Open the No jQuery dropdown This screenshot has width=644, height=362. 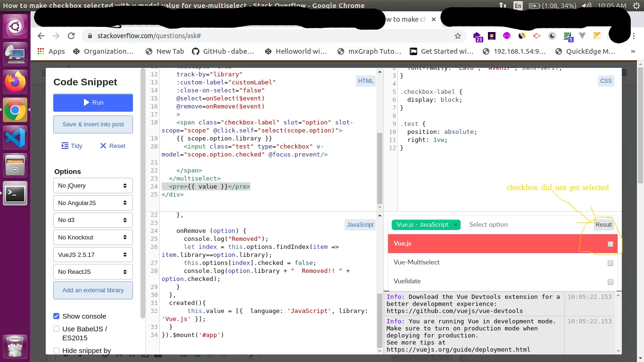[93, 186]
